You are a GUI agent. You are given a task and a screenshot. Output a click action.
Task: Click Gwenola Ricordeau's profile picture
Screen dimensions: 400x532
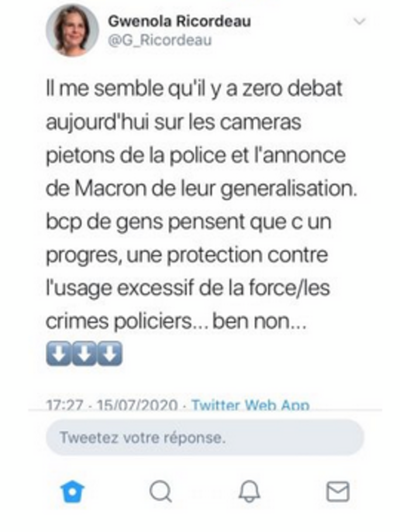pyautogui.click(x=73, y=30)
